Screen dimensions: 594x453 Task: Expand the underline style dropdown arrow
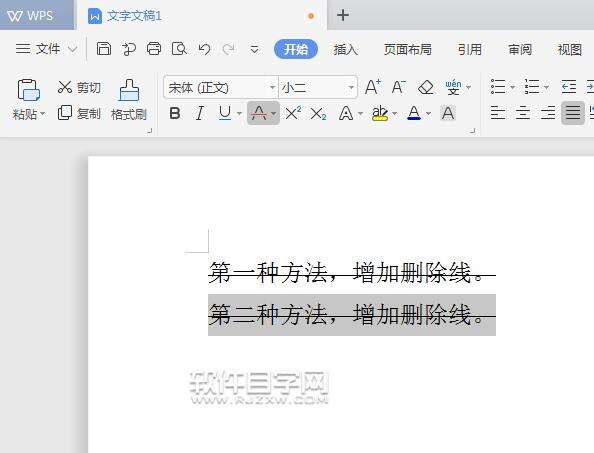tap(239, 114)
